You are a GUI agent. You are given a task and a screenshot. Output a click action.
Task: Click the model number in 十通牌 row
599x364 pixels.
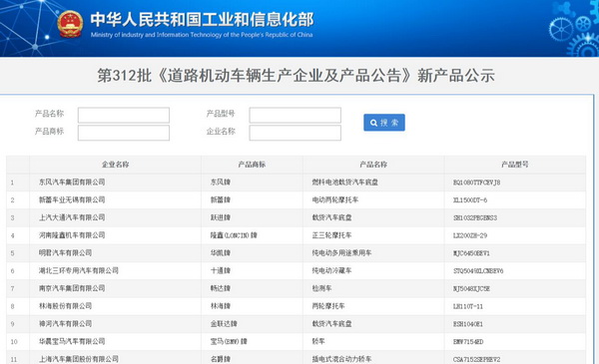coord(478,271)
